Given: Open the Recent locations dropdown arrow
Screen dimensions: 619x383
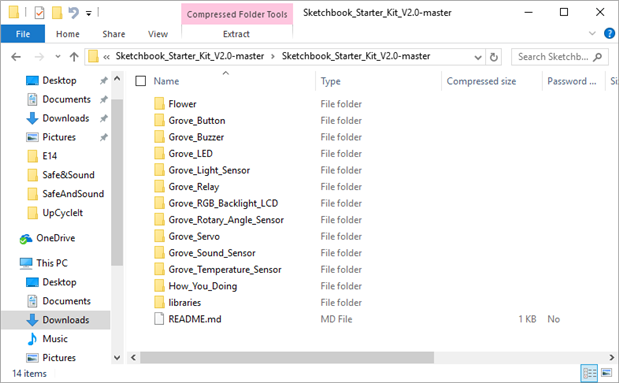Looking at the screenshot, I should [x=58, y=57].
